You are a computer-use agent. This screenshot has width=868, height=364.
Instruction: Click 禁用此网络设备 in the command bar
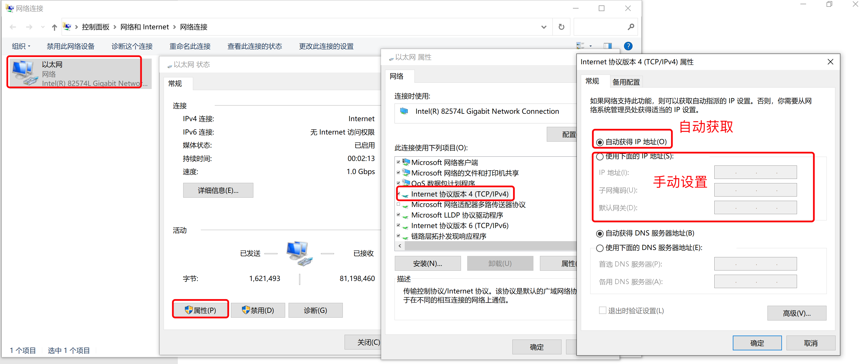click(x=70, y=46)
